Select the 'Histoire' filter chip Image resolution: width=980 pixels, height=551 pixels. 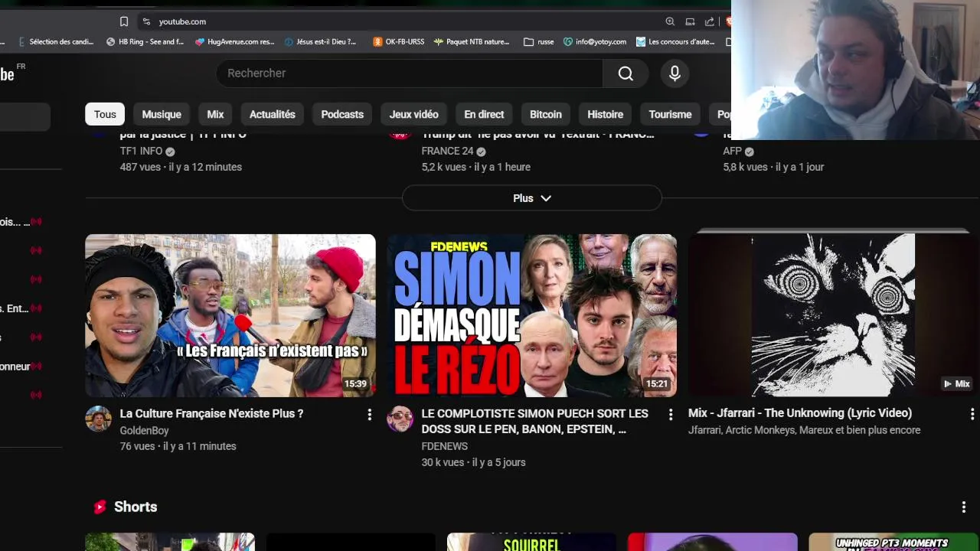[x=605, y=114]
